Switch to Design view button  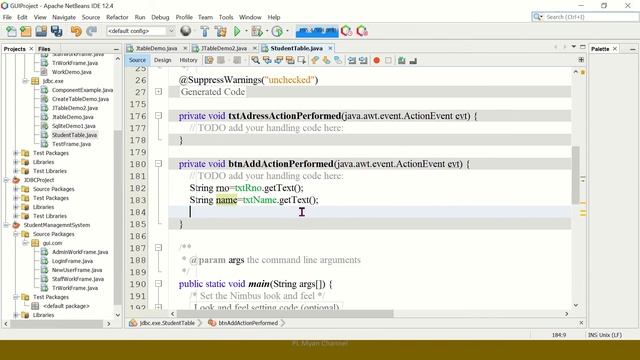click(162, 60)
